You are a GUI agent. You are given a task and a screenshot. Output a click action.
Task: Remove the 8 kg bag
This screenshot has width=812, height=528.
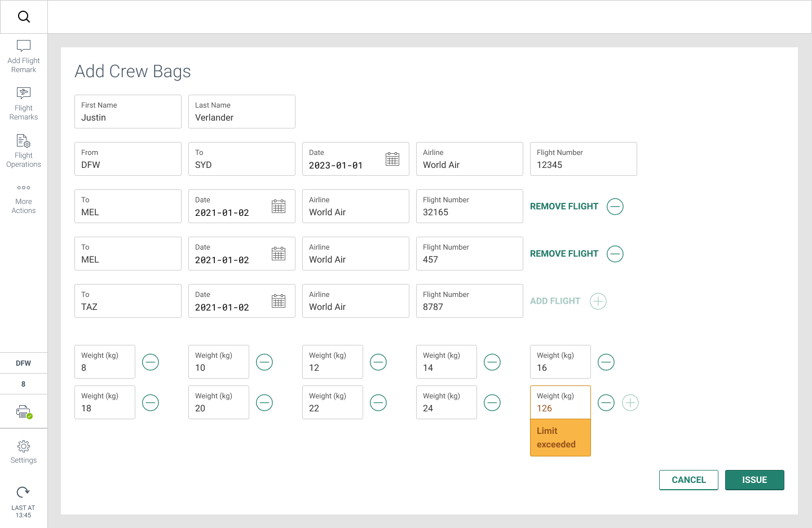(151, 362)
